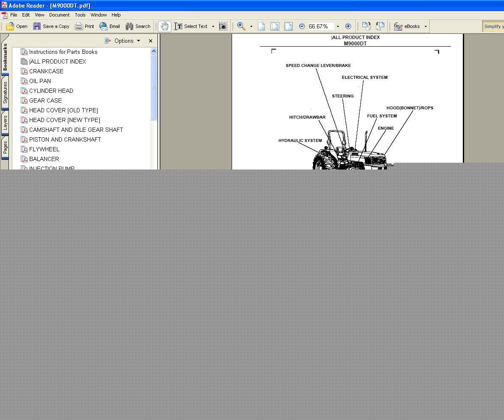Viewport: 504px width, 420px height.
Task: Click the HOOD(BONNET)/ROPS diagram label
Action: pos(410,108)
